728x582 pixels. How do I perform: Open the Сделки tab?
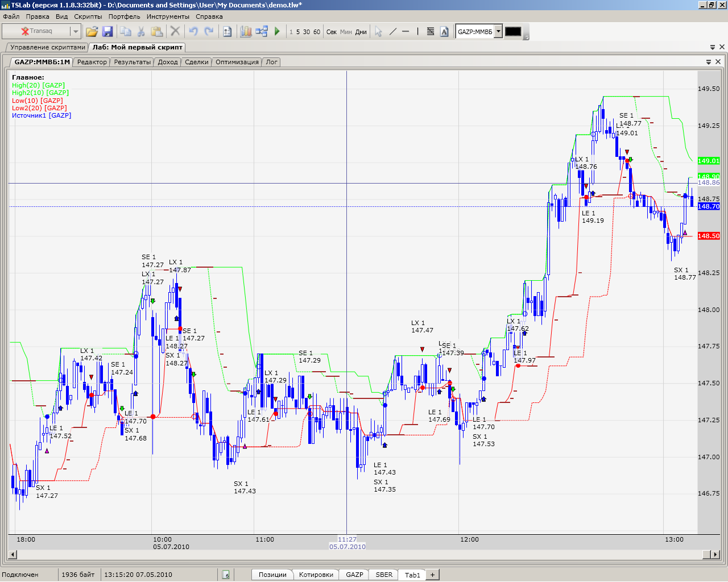coord(197,62)
